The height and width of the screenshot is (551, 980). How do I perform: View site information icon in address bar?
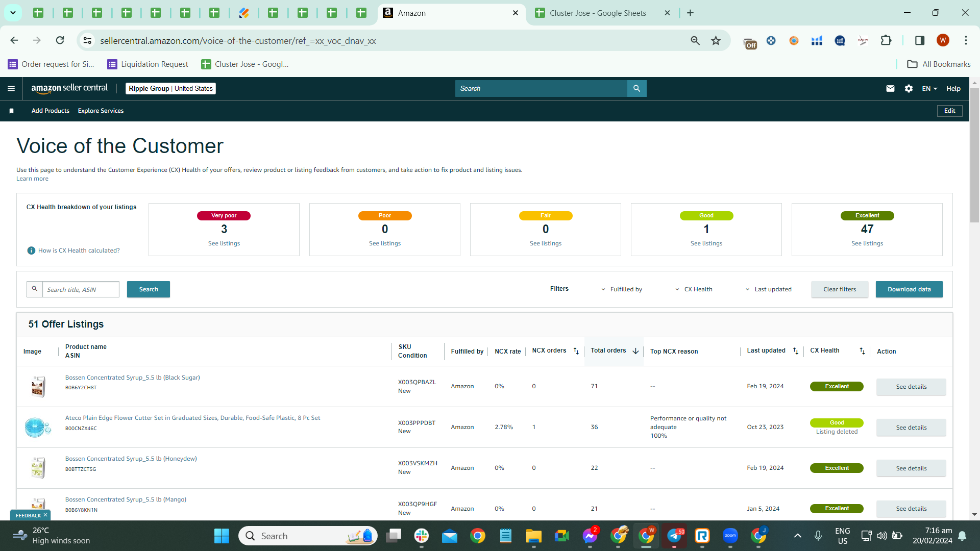tap(88, 40)
